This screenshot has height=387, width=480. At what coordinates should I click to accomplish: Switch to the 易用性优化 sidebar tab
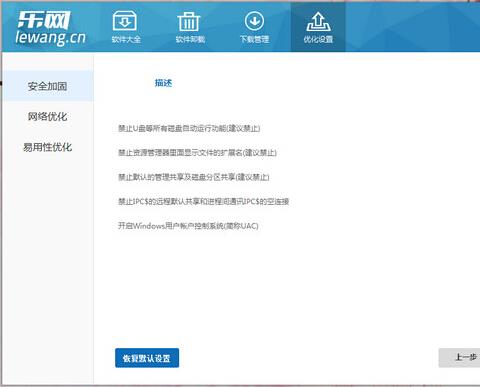pos(48,147)
